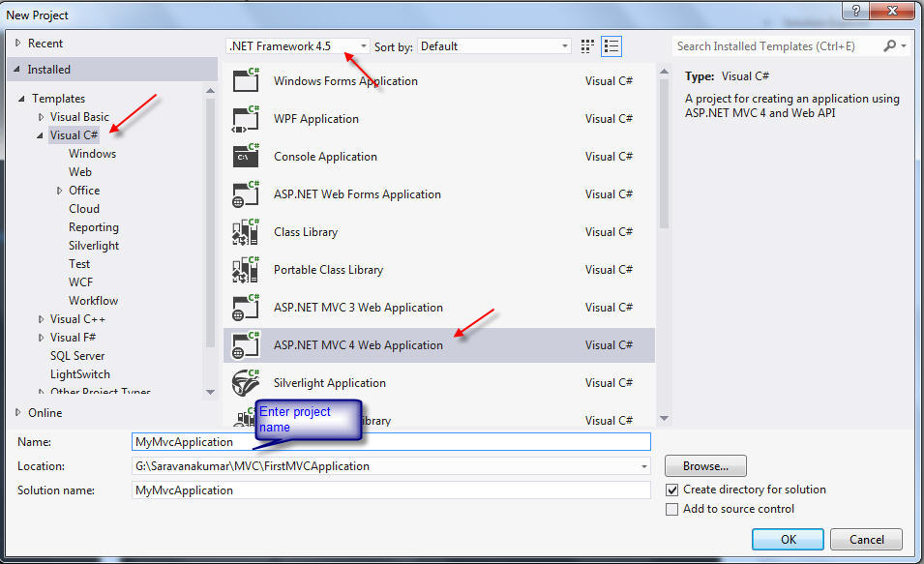Click the Portable Class Library icon
The height and width of the screenshot is (564, 924).
point(246,269)
